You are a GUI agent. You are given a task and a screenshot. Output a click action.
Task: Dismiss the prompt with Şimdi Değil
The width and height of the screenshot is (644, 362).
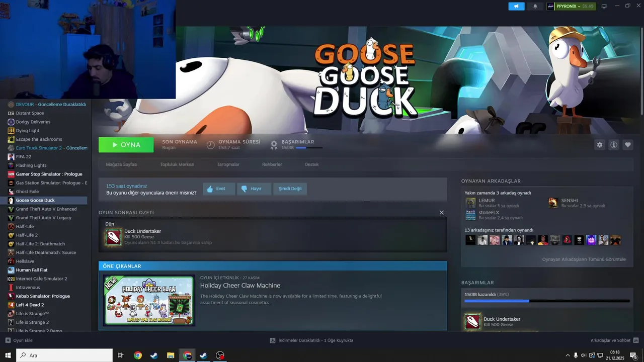(x=290, y=189)
